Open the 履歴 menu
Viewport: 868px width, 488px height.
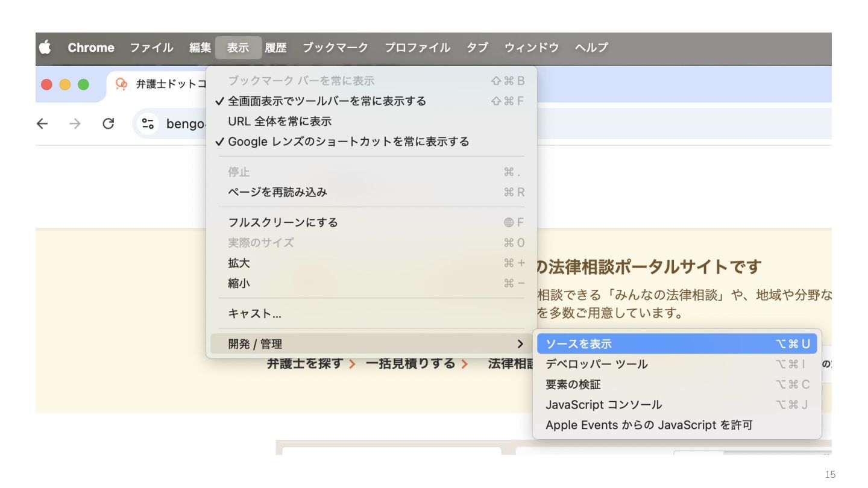(x=275, y=48)
